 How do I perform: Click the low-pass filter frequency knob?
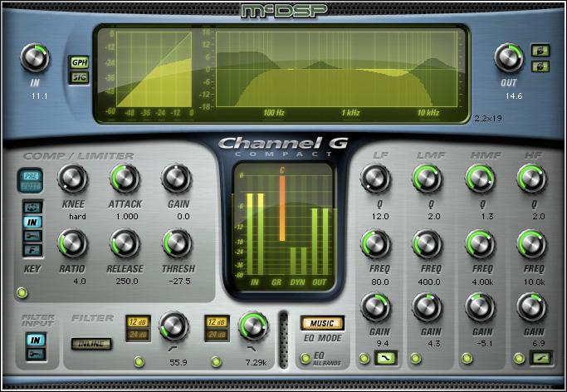tap(253, 326)
